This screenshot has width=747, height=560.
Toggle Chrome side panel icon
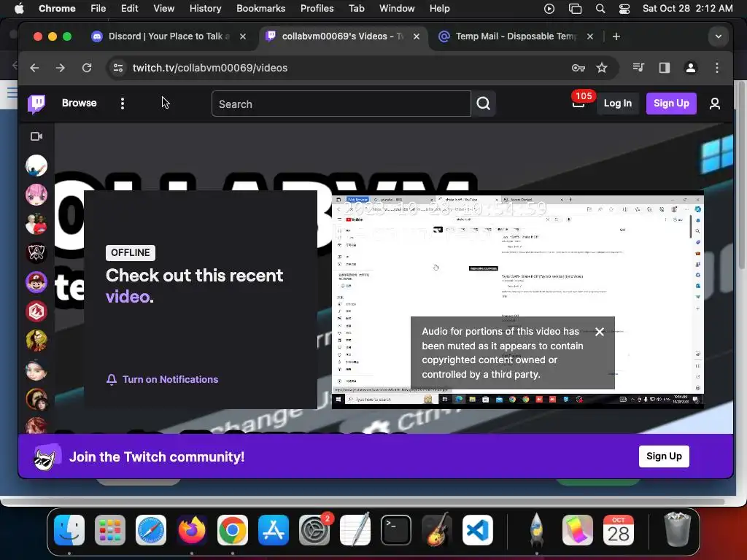(x=665, y=68)
